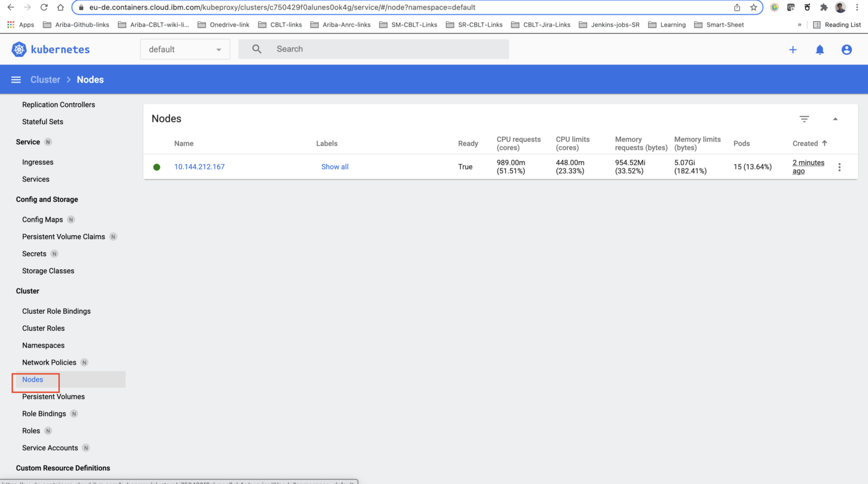The image size is (868, 484).
Task: Select Persistent Volumes in the sidebar
Action: pyautogui.click(x=53, y=396)
